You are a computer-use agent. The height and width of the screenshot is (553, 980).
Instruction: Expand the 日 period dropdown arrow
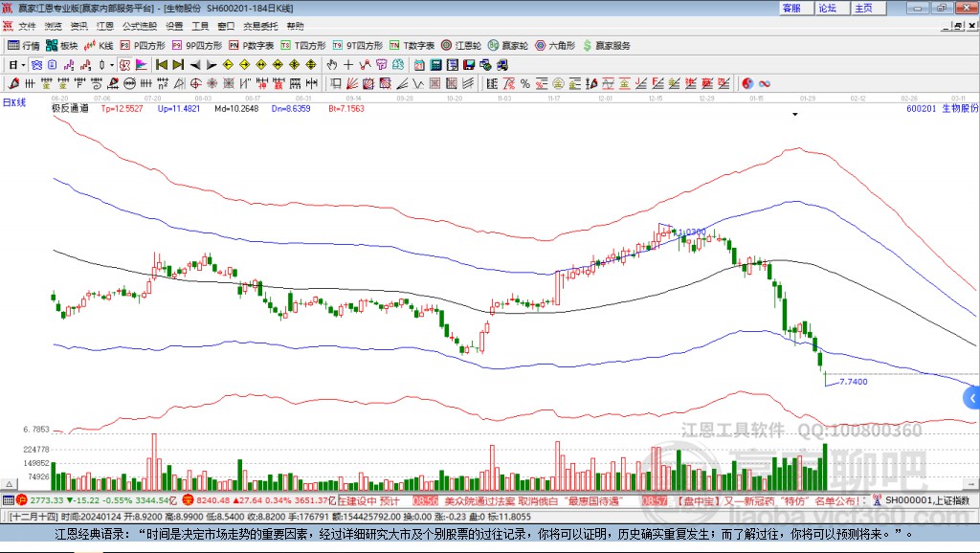point(24,65)
